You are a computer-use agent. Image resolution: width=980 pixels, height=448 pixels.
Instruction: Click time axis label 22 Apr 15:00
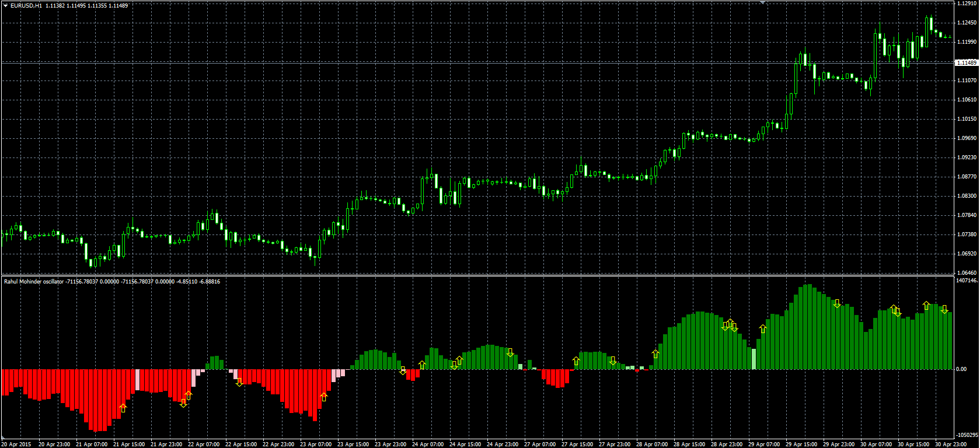(x=241, y=444)
